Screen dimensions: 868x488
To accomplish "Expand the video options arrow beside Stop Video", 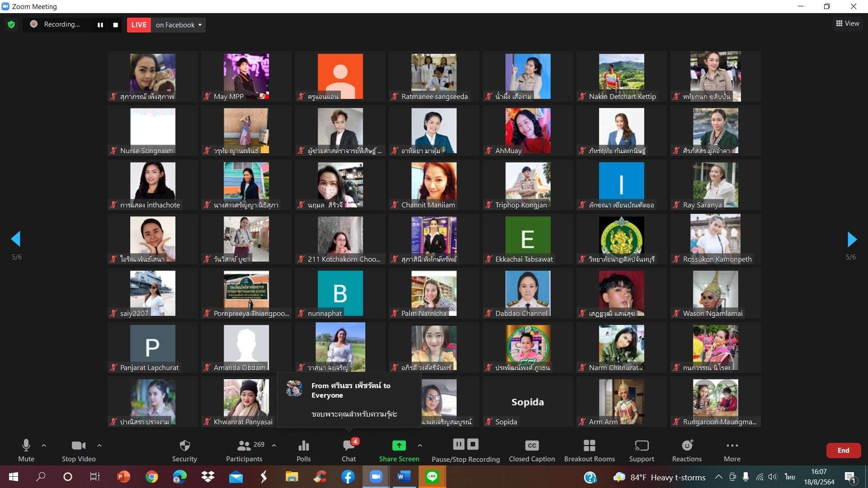I will [99, 446].
